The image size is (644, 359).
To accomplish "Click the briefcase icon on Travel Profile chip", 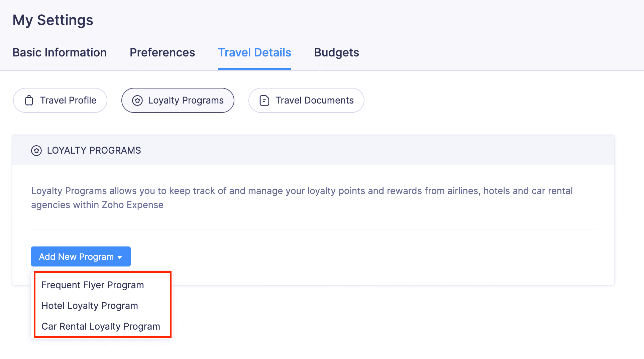I will [29, 100].
